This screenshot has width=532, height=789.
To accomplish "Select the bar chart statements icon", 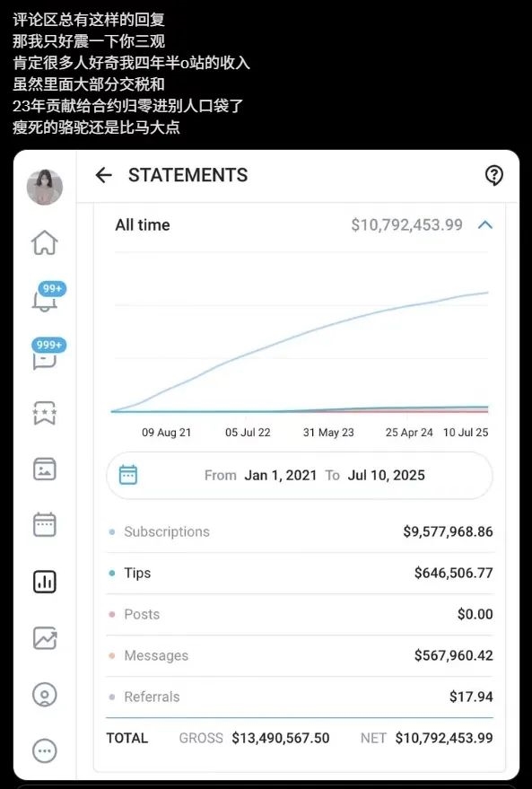I will [x=45, y=582].
